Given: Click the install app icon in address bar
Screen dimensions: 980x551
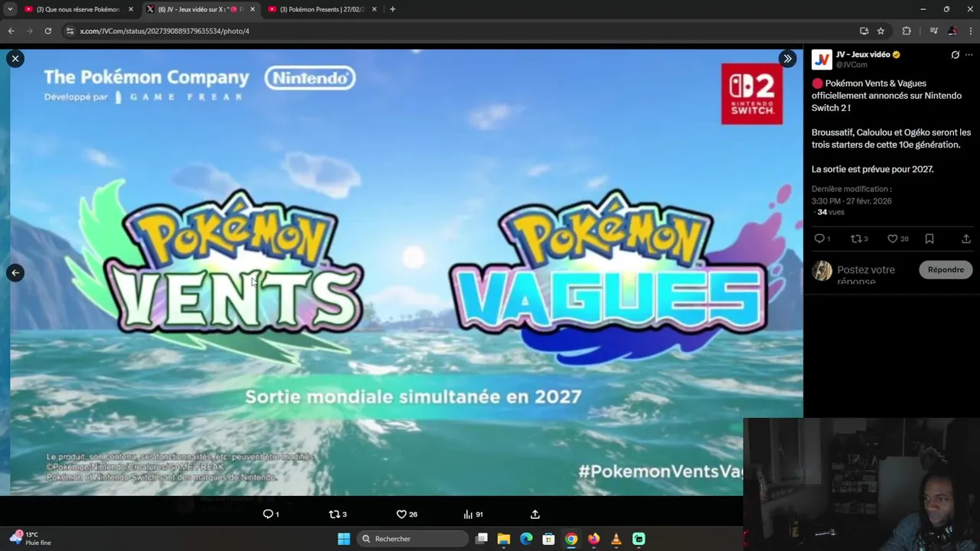Looking at the screenshot, I should tap(864, 31).
